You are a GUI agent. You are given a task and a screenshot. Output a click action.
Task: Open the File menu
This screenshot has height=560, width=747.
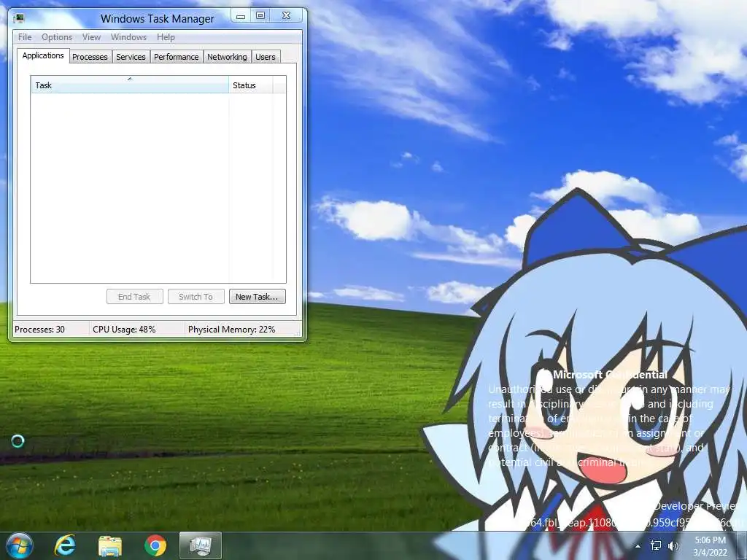(25, 37)
